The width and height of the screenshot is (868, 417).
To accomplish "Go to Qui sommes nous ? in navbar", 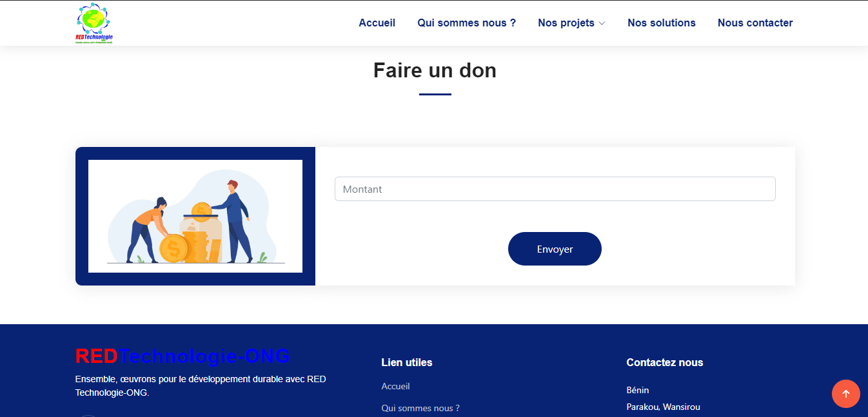I will click(466, 23).
